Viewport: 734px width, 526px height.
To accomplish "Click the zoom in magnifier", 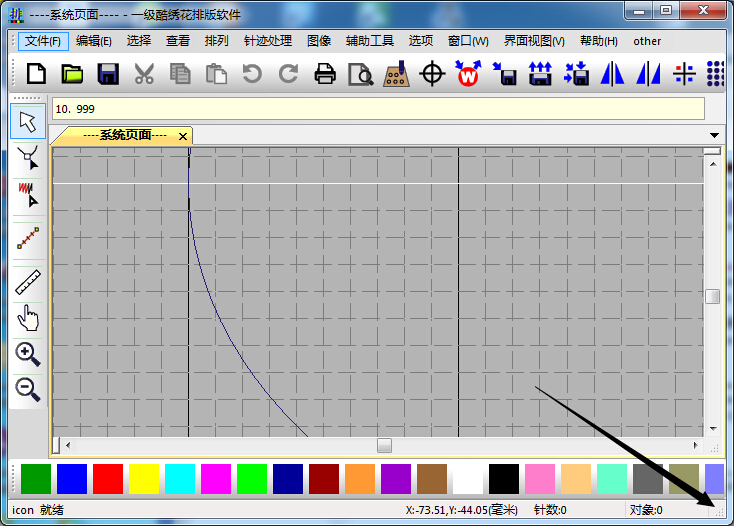I will [28, 354].
